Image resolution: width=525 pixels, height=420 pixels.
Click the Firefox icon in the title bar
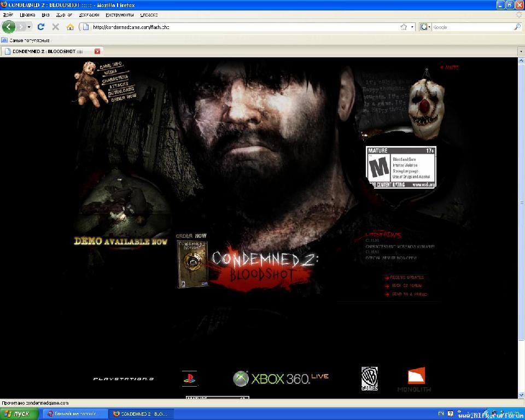click(x=4, y=5)
